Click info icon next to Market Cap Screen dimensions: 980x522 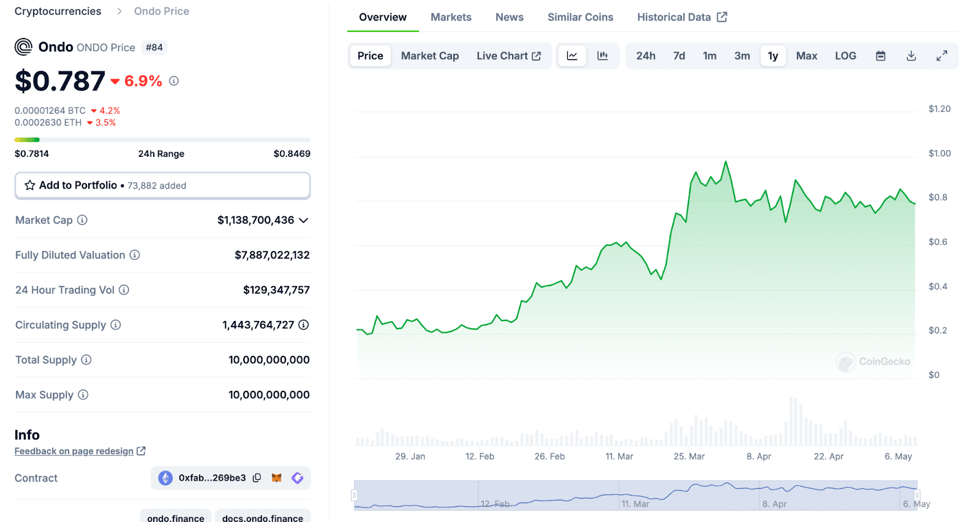pyautogui.click(x=82, y=220)
